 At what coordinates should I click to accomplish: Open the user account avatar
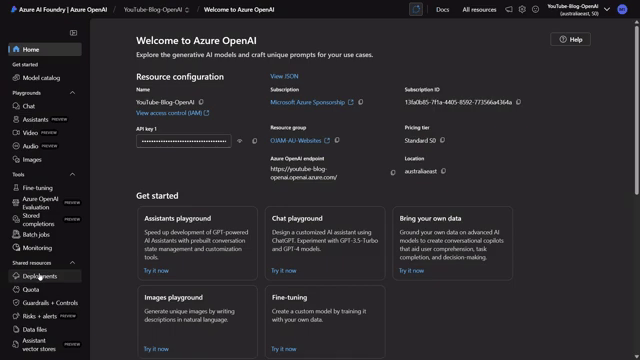[x=622, y=9]
